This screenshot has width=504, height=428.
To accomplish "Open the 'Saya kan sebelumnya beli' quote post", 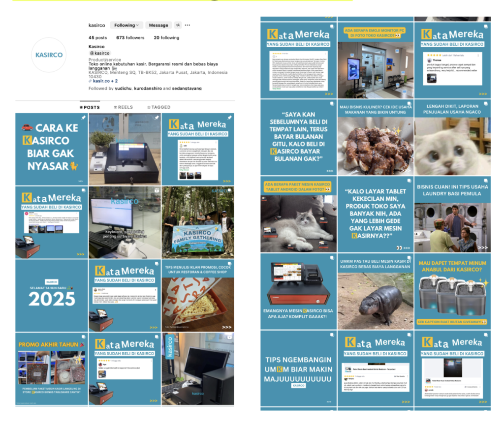I will click(298, 137).
